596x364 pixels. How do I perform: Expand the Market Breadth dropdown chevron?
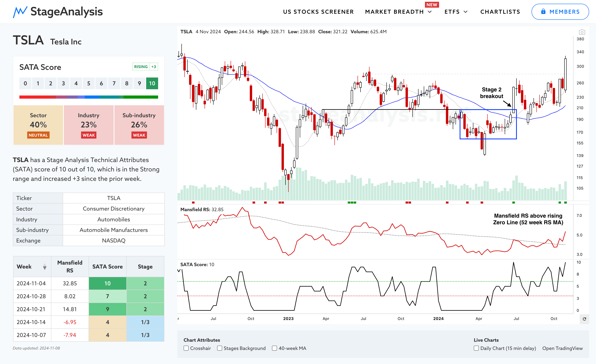pos(430,12)
